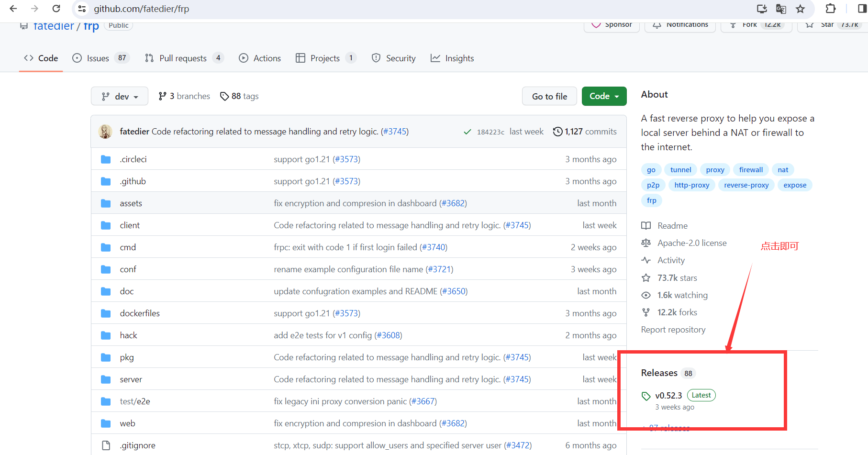
Task: Open the frp repository name link in header
Action: coord(91,26)
